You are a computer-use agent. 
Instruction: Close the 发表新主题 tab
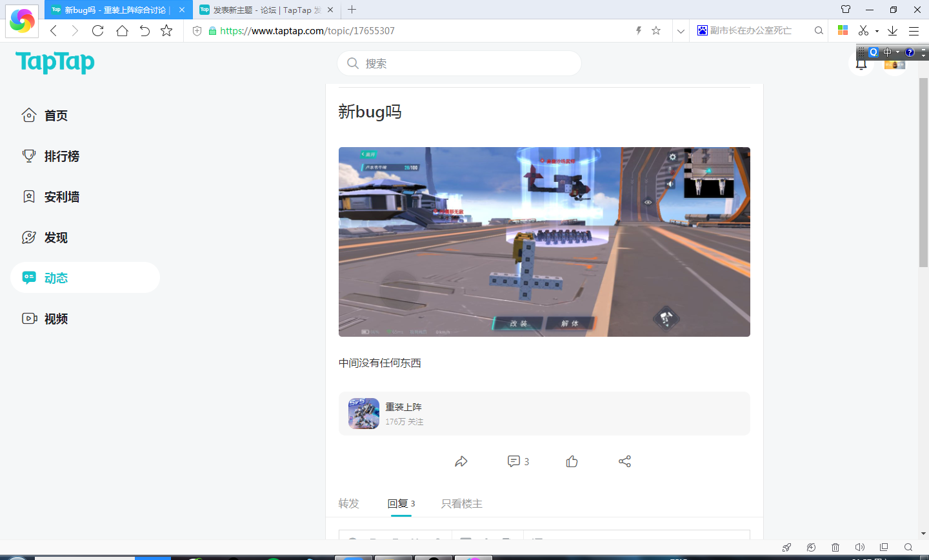pos(331,10)
